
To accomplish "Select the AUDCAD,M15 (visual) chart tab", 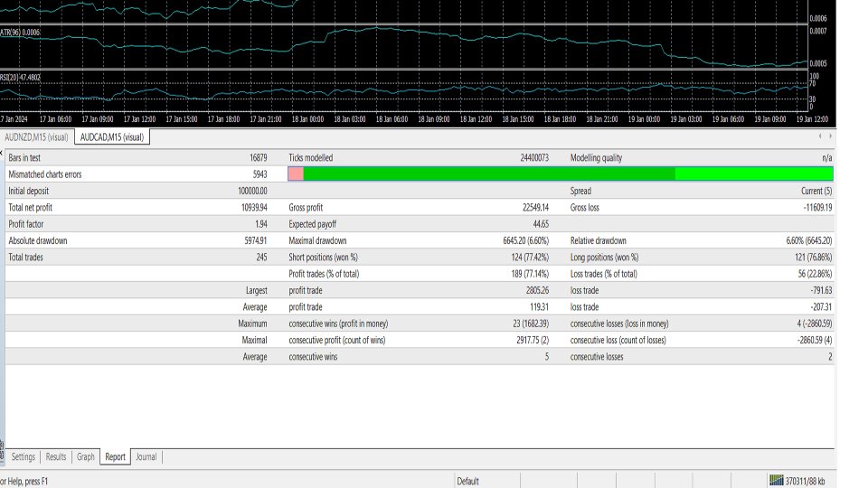I will pos(112,137).
